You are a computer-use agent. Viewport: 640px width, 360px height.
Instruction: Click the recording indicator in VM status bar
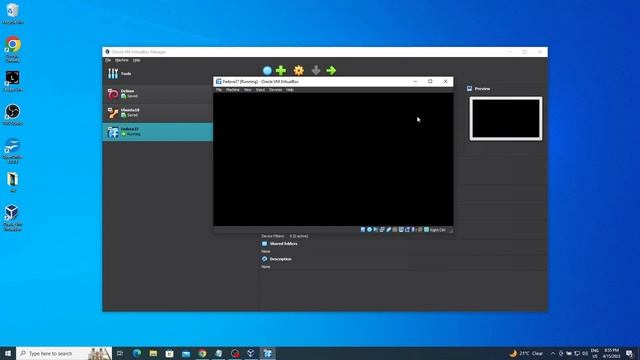407,230
